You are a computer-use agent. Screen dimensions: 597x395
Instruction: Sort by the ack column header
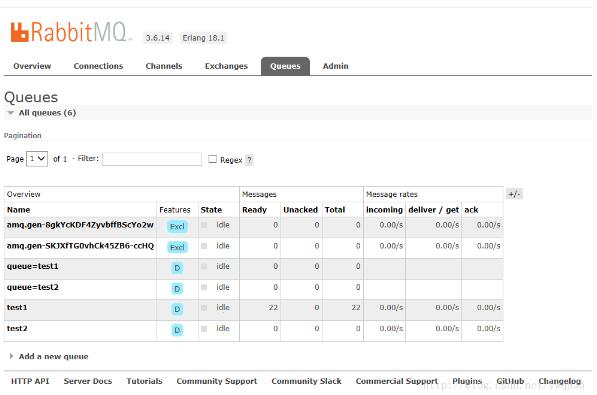point(471,210)
